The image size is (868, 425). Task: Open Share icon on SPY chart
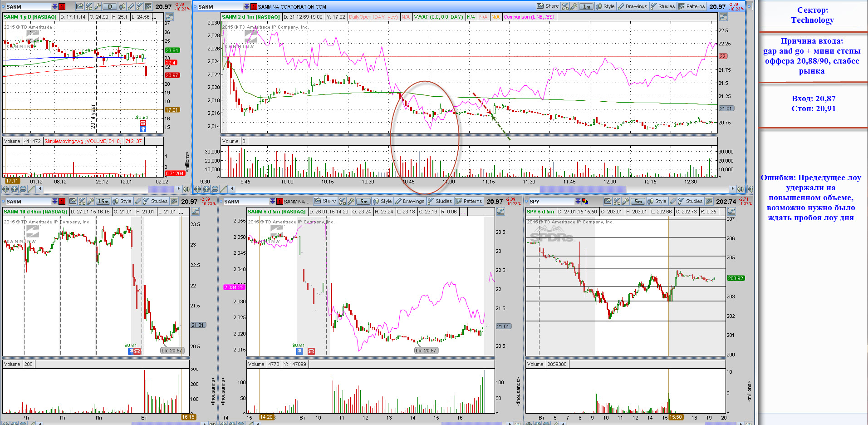pos(608,201)
